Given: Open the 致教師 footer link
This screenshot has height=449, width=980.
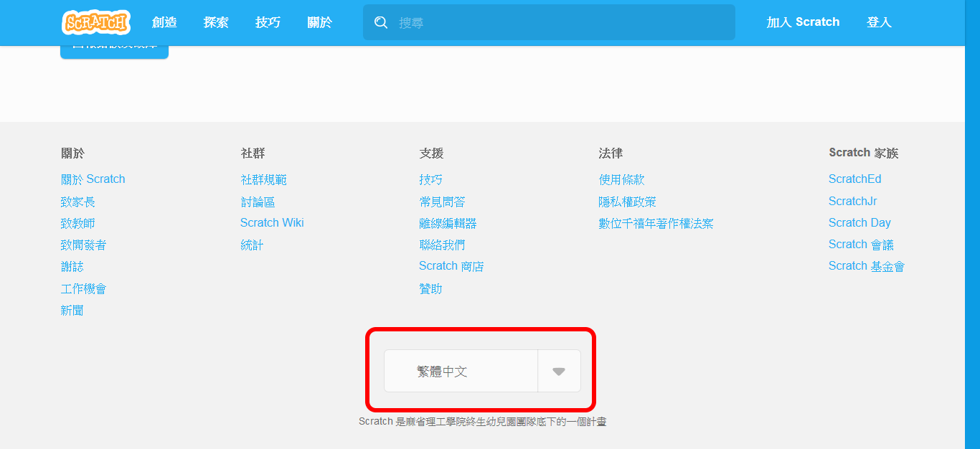Looking at the screenshot, I should (x=78, y=223).
